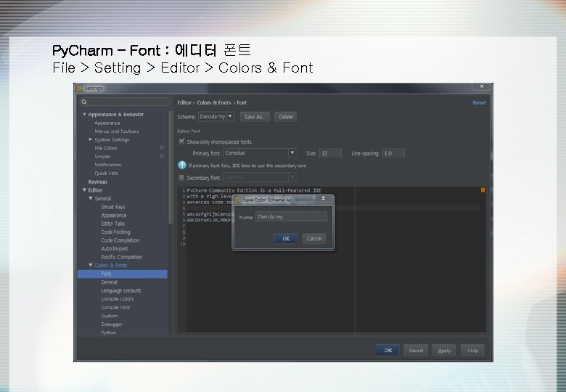
Task: Click the project-level icon beside File Colors
Action: pyautogui.click(x=162, y=147)
